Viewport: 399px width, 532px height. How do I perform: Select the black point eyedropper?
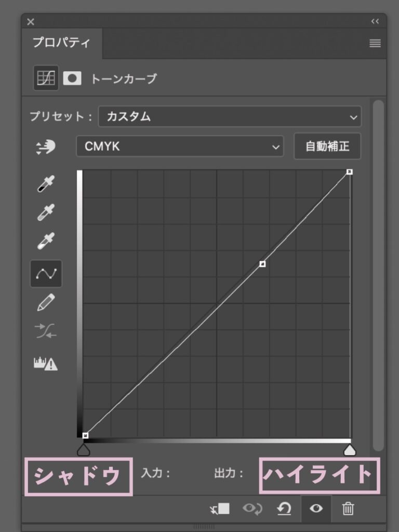[x=46, y=183]
